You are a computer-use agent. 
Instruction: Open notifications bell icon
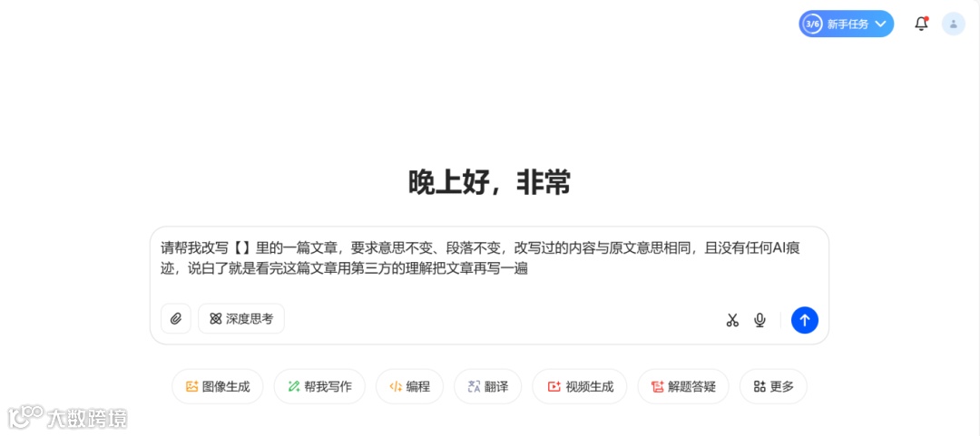921,24
